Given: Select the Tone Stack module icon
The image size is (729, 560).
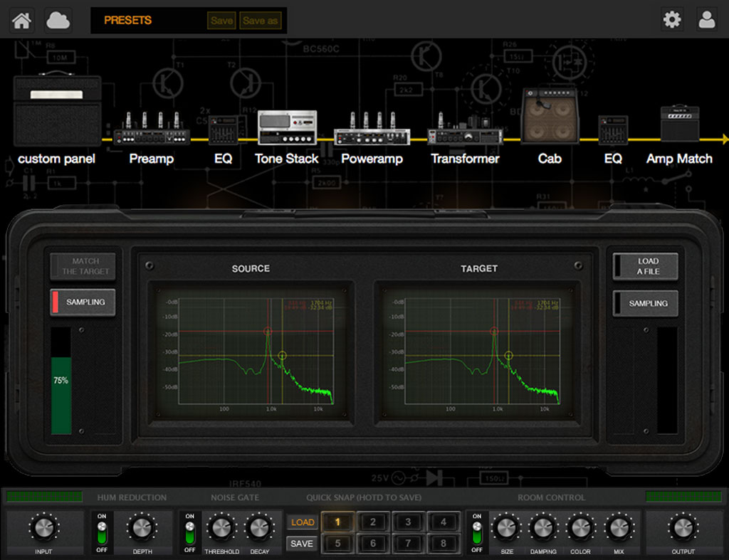Looking at the screenshot, I should pos(286,128).
